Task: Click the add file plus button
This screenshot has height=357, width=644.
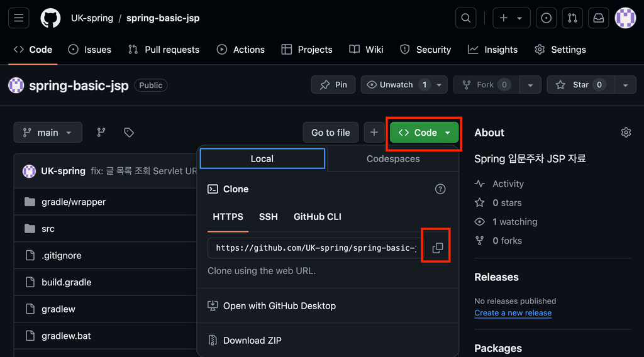Action: 374,133
